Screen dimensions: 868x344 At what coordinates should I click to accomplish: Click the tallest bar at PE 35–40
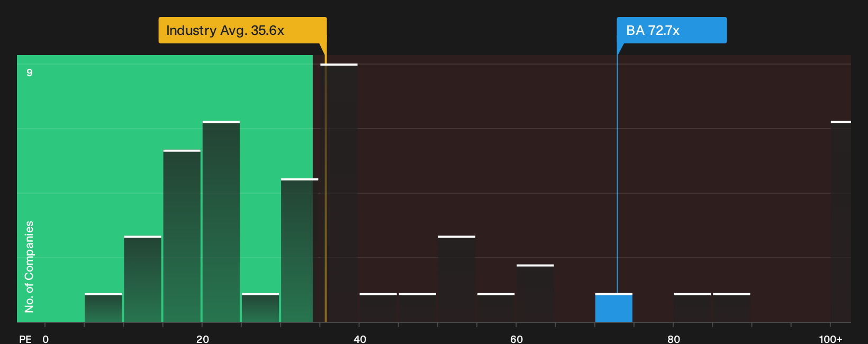[x=339, y=193]
